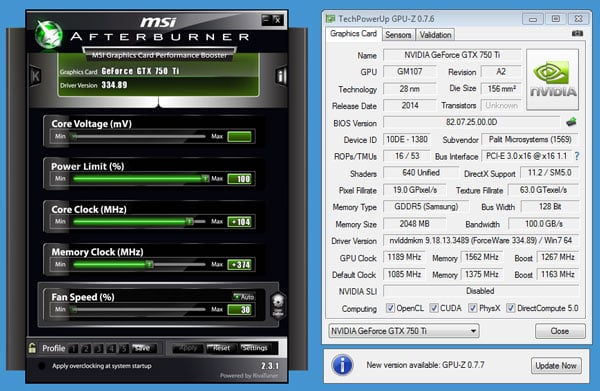Minimize the MSI Afterburner window
The width and height of the screenshot is (600, 391).
pos(266,20)
